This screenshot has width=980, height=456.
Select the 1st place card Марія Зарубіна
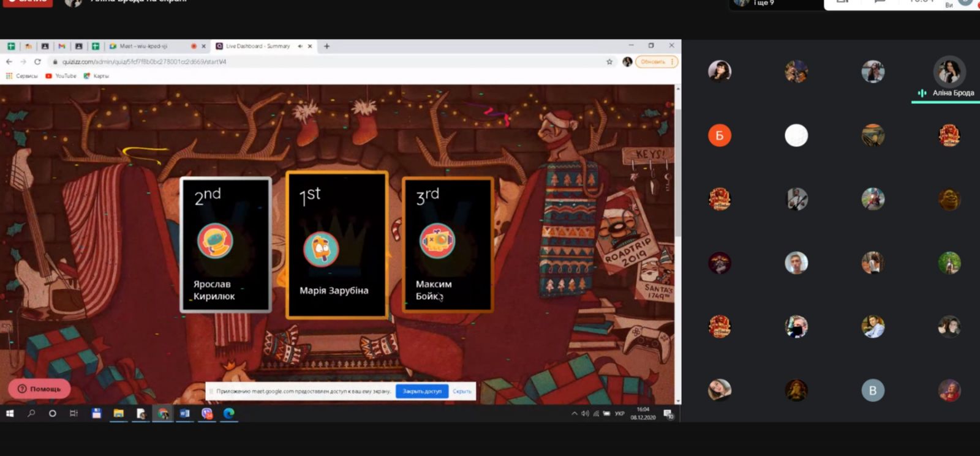(337, 245)
